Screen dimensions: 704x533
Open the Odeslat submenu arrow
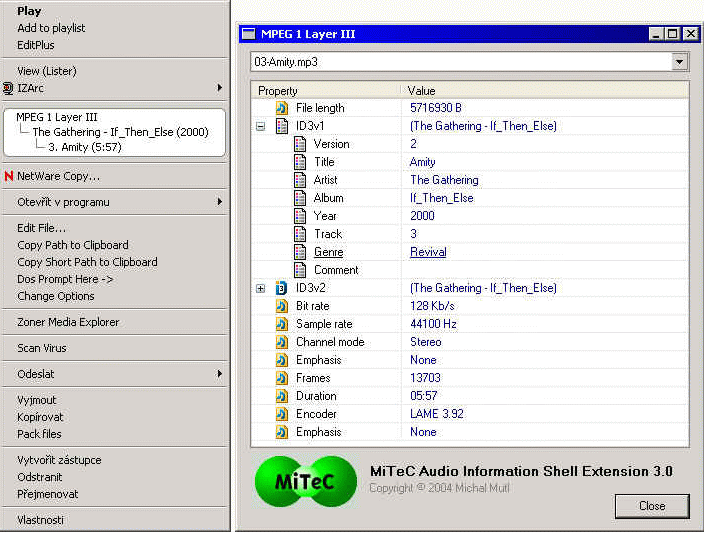(x=220, y=374)
